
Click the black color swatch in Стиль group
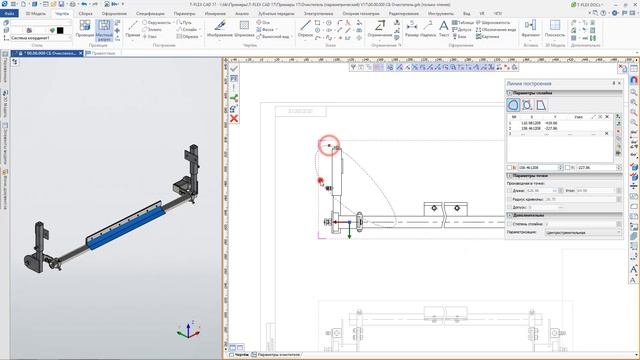click(x=60, y=30)
